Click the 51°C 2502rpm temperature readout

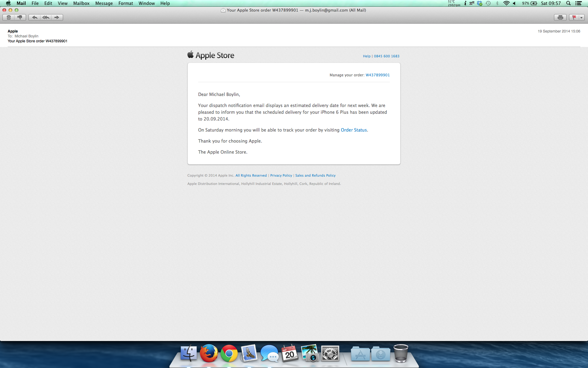(x=454, y=3)
